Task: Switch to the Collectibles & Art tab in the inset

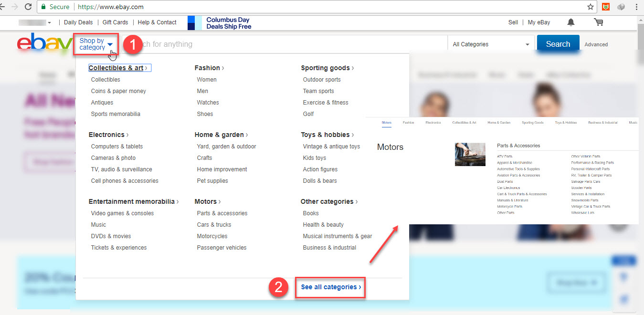Action: pyautogui.click(x=464, y=123)
